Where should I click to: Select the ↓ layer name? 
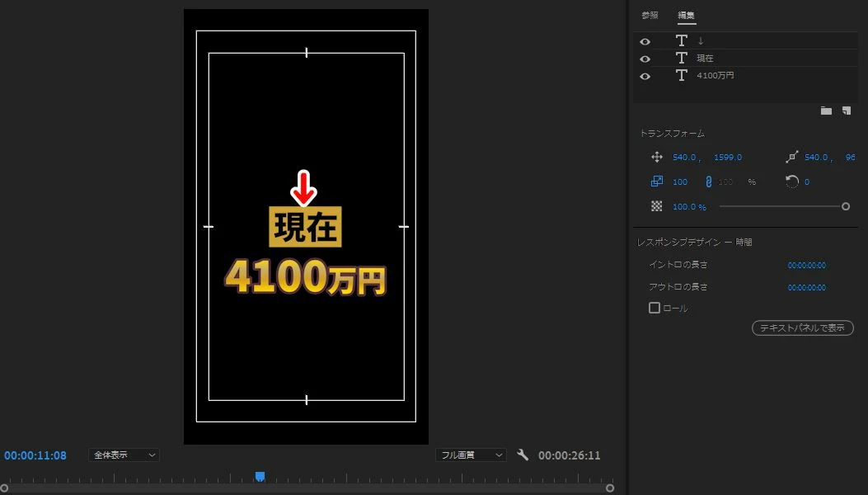701,41
